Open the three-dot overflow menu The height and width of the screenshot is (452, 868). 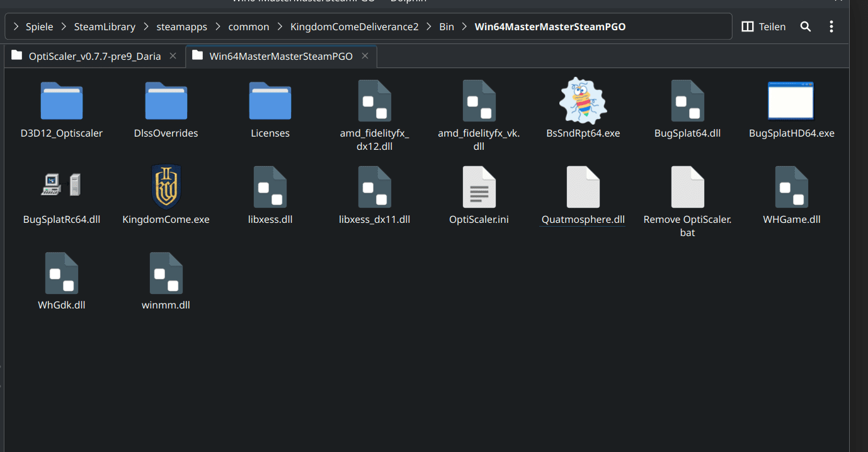point(831,26)
